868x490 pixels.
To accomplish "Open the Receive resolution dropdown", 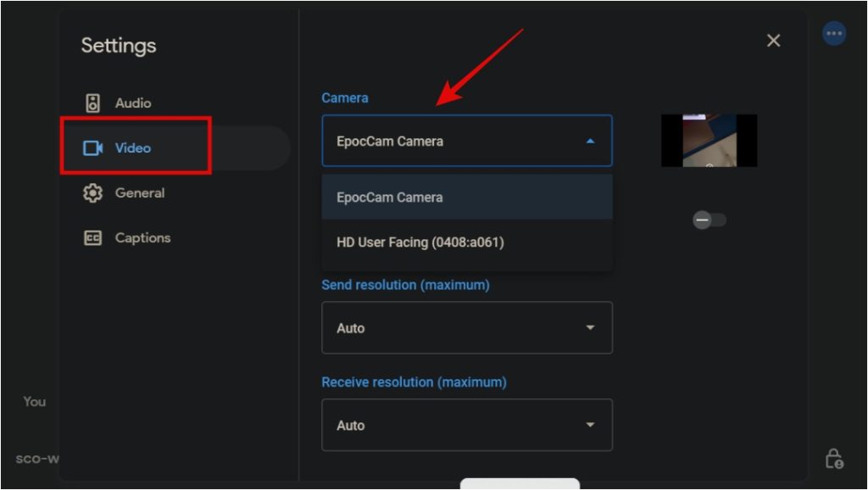I will 467,426.
